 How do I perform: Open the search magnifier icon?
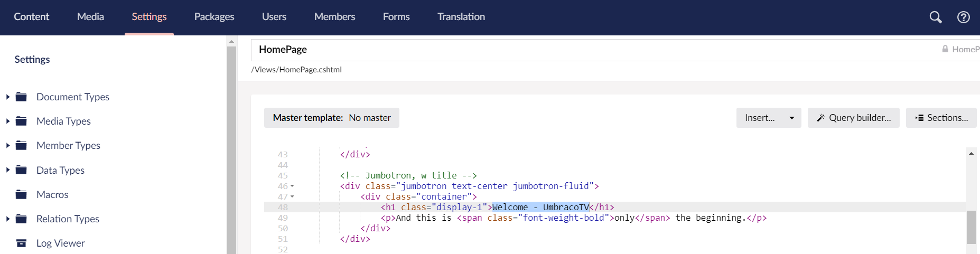[935, 17]
